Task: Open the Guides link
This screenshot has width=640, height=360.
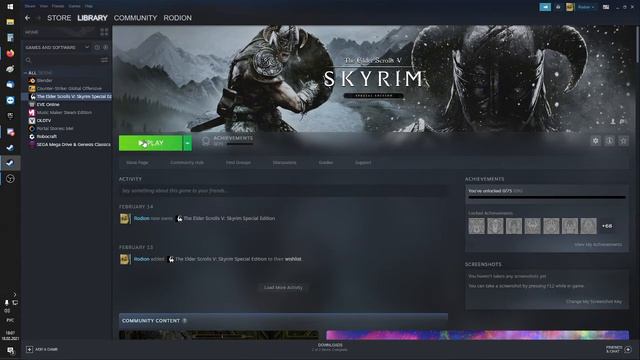Action: [x=326, y=162]
